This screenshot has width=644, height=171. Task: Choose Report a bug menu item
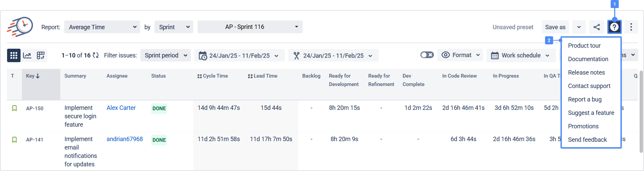pyautogui.click(x=585, y=99)
